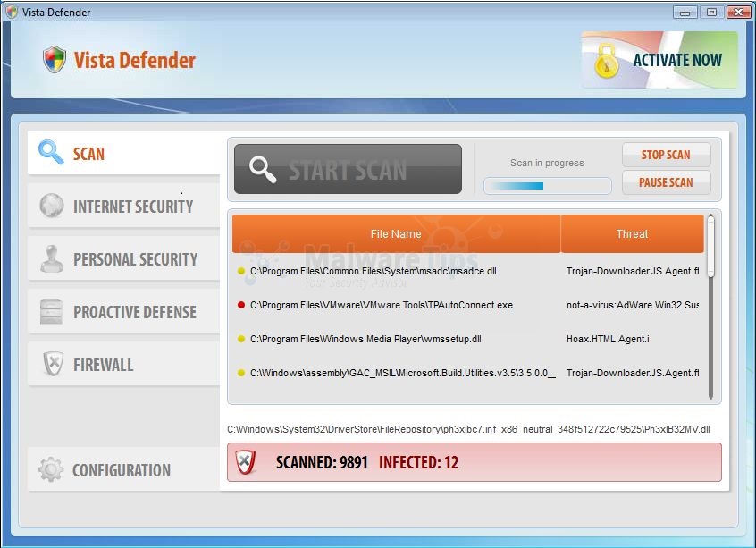
Task: Select the FIREWALL section
Action: 123,364
